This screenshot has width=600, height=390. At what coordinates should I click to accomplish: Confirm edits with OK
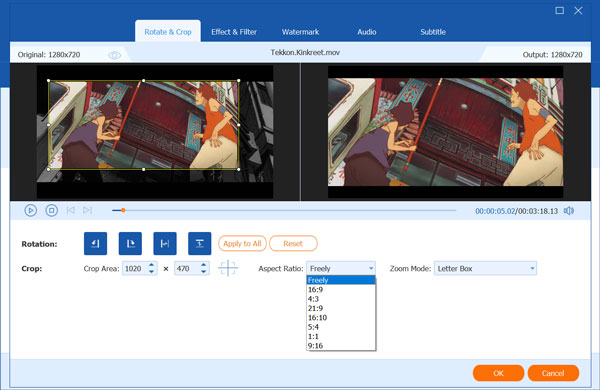pyautogui.click(x=498, y=373)
